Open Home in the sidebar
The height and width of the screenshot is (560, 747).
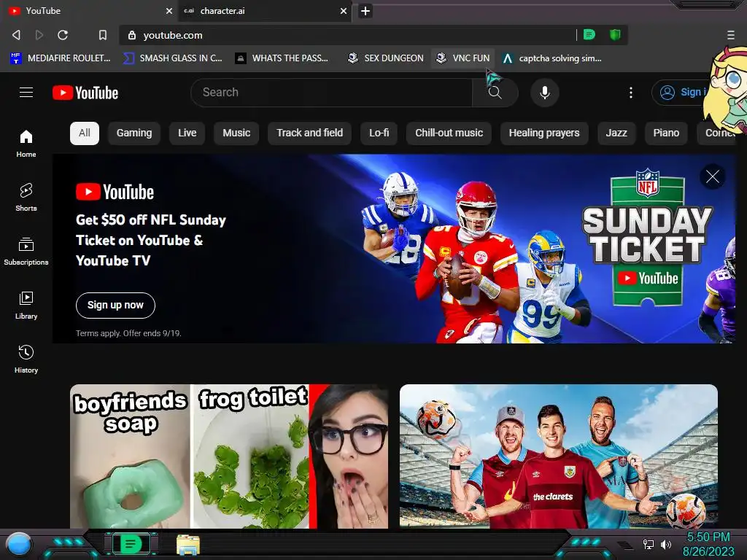pos(26,144)
